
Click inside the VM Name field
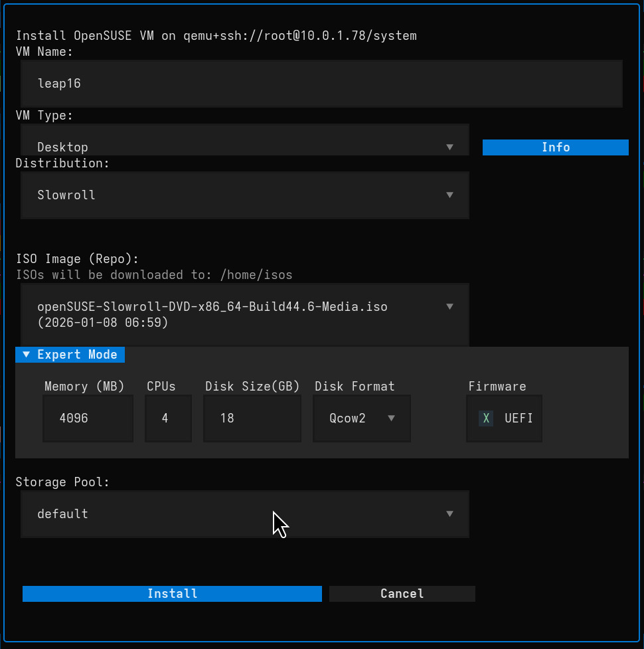tap(321, 83)
